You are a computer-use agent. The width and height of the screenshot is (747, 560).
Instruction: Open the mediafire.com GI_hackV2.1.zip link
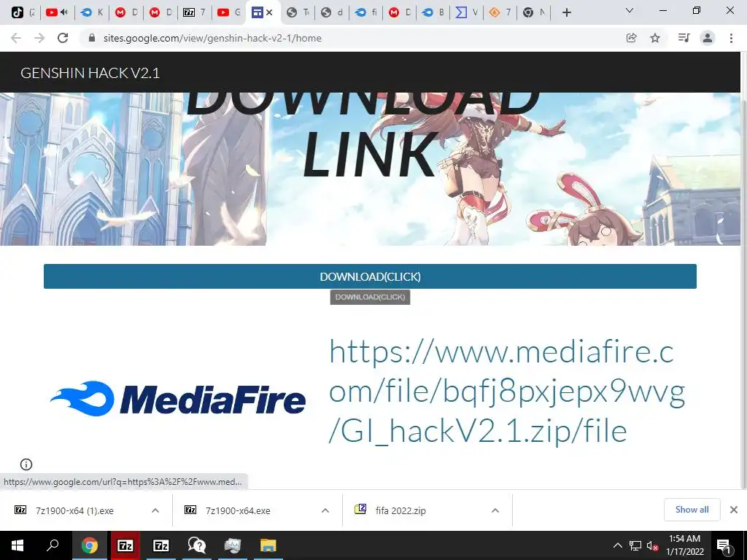pos(507,391)
